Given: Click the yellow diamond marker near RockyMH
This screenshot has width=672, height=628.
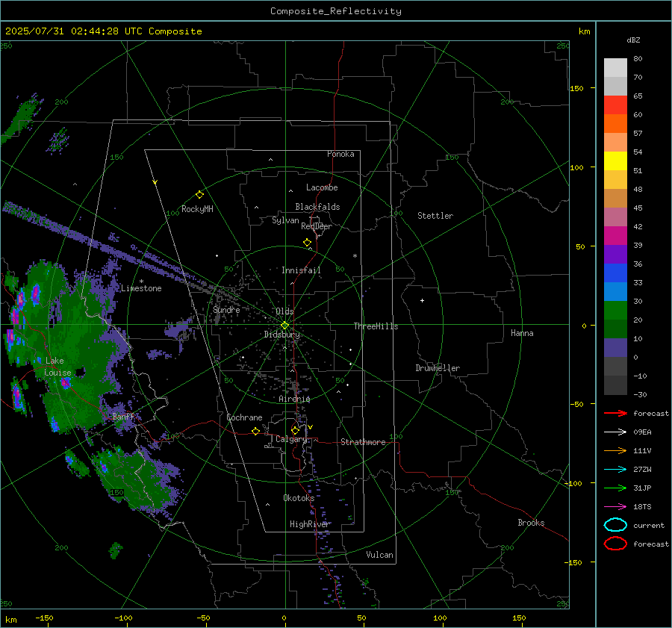Looking at the screenshot, I should coord(199,195).
